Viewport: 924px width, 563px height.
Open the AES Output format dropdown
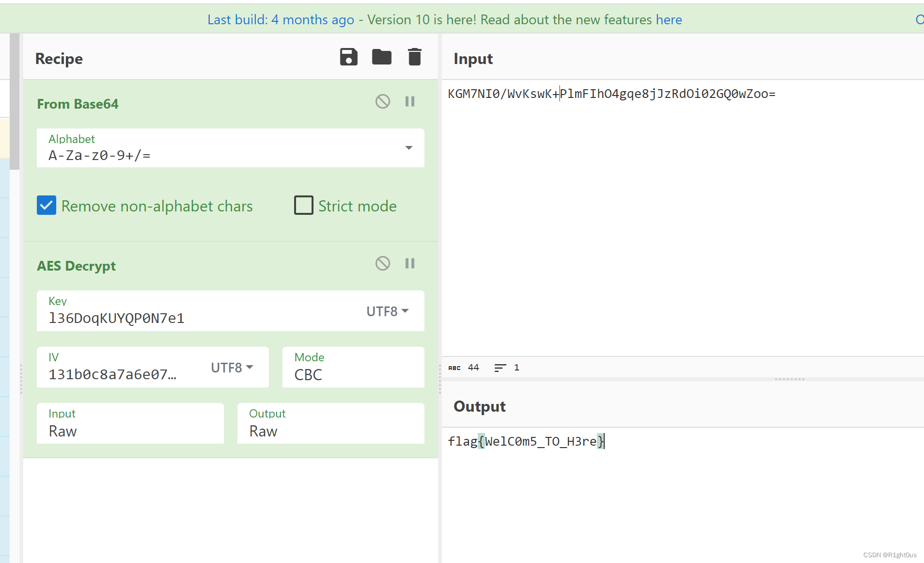(x=331, y=423)
